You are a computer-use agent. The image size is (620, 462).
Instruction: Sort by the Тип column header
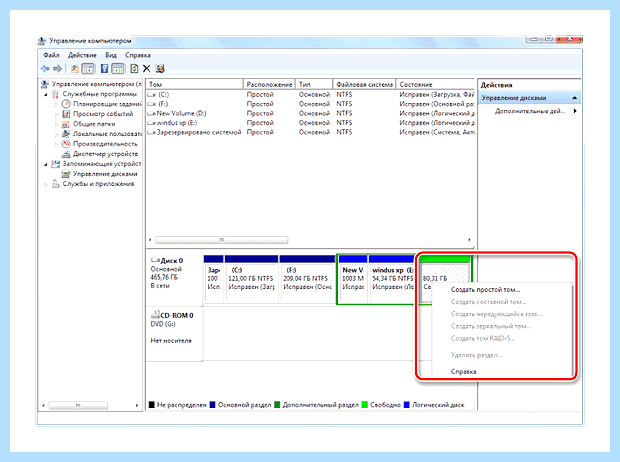coord(314,84)
